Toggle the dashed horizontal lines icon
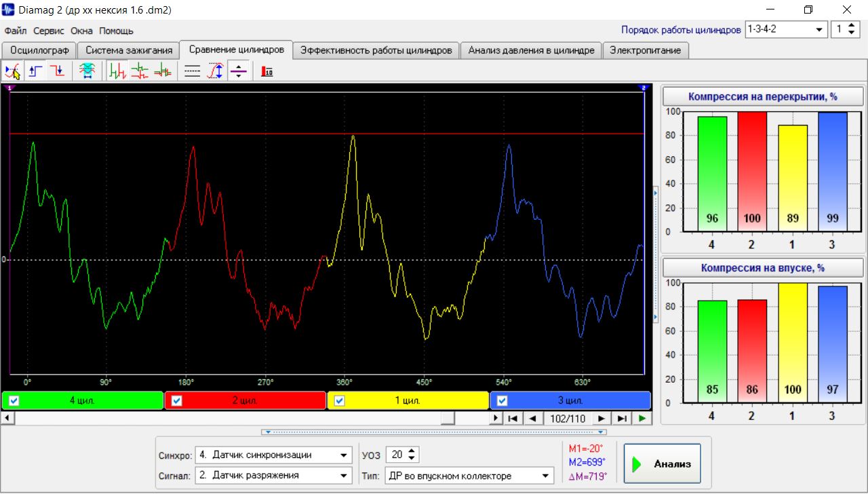The image size is (868, 494). coord(193,71)
